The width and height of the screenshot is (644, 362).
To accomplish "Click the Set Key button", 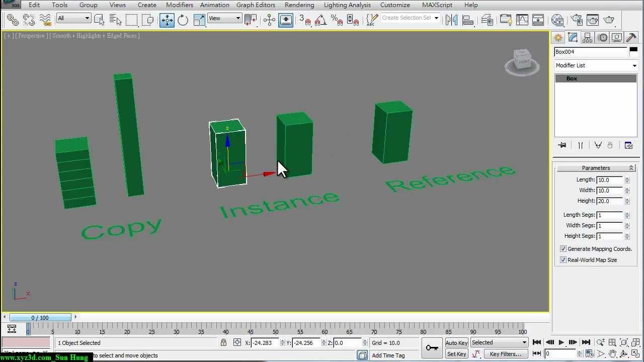I will 456,354.
